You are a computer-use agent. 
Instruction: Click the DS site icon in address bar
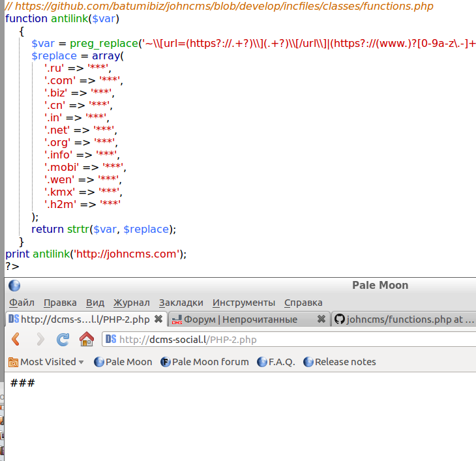111,339
